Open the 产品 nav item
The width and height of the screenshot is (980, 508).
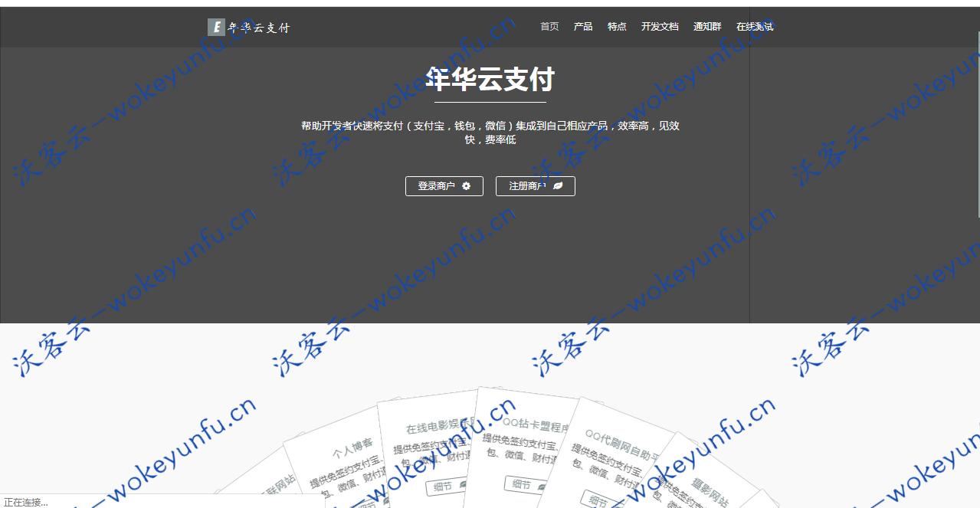[x=583, y=27]
